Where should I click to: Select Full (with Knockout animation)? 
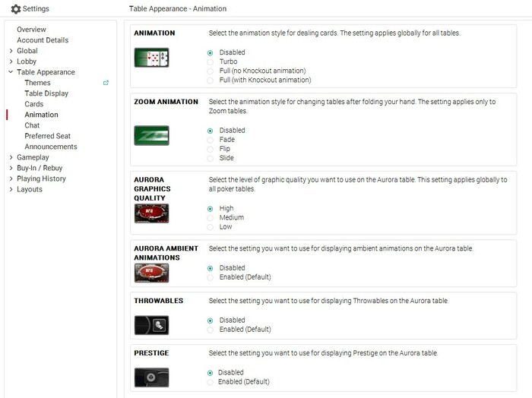click(211, 81)
